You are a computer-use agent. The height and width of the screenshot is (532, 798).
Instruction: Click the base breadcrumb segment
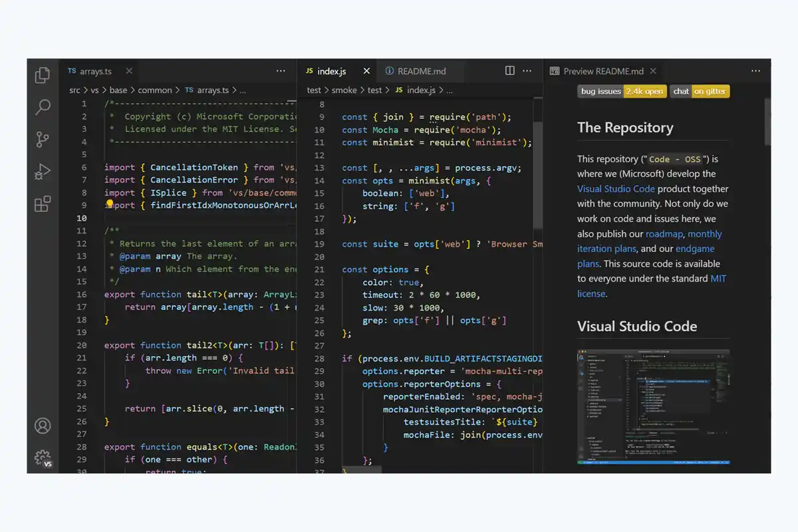coord(118,90)
